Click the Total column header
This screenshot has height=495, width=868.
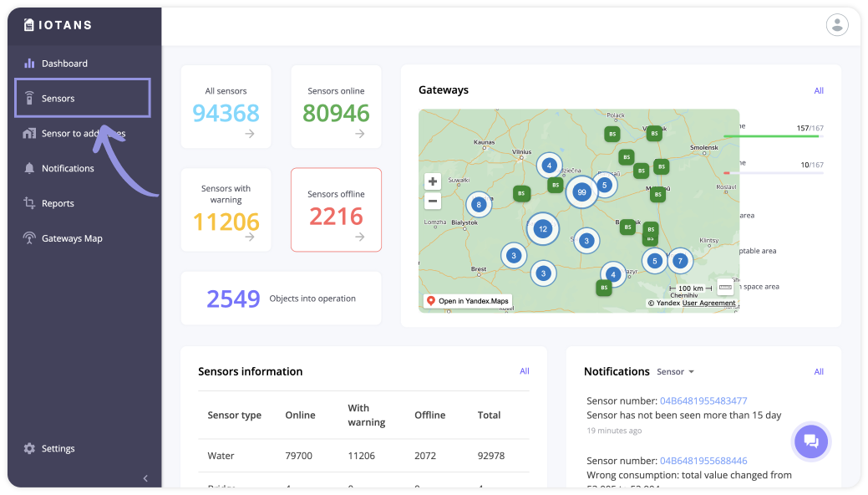[x=489, y=416]
